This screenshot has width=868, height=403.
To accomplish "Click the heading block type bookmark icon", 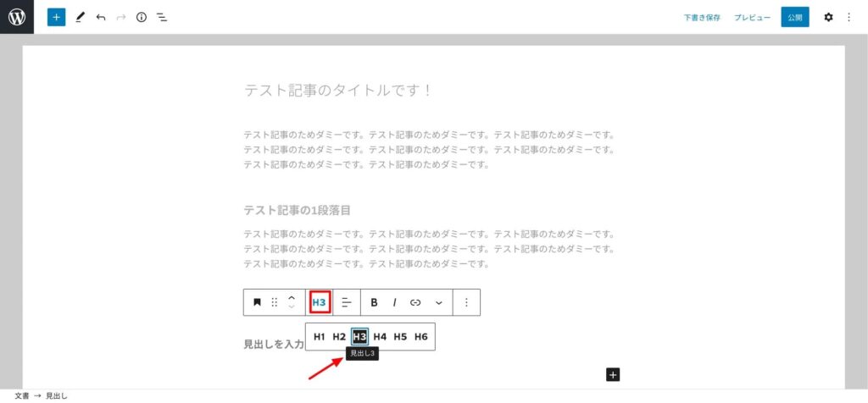I will tap(257, 302).
